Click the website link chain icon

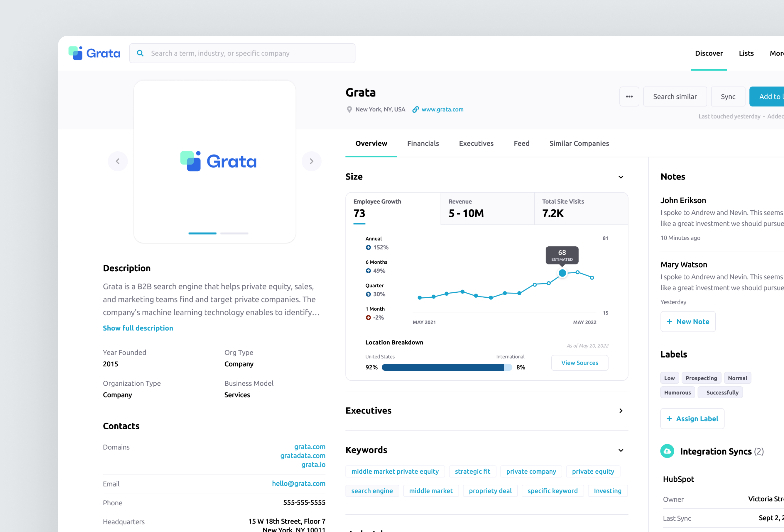click(x=415, y=110)
